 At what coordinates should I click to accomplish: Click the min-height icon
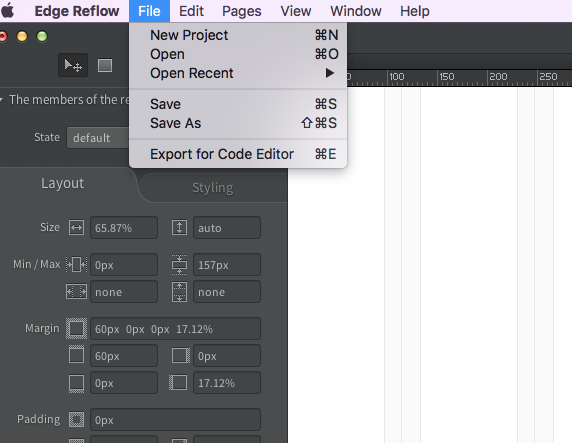[179, 265]
